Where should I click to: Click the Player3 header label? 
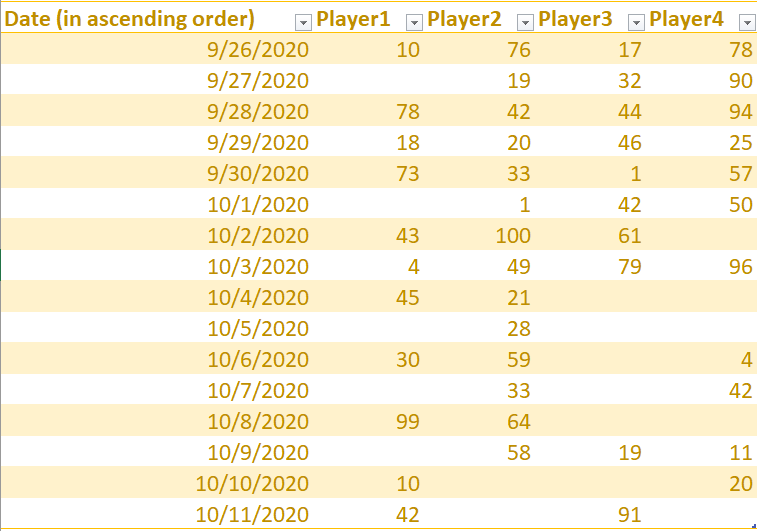coord(575,19)
